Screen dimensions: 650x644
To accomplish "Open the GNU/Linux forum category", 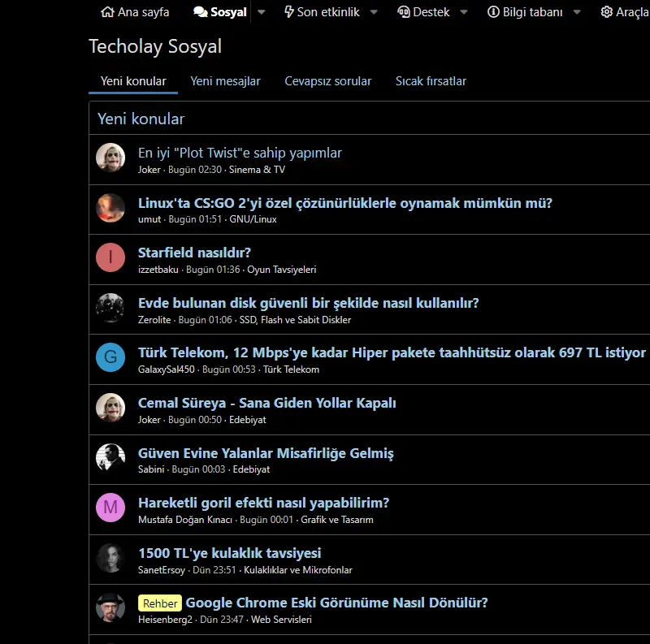I will coord(253,219).
